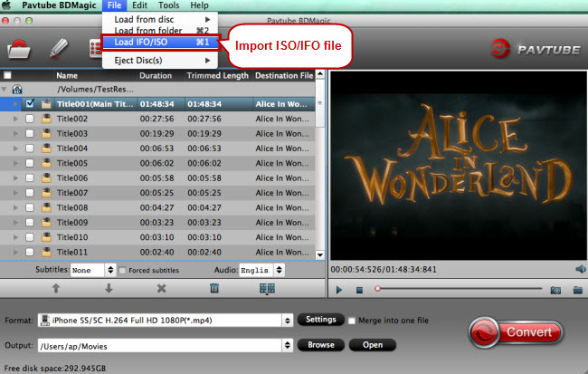Remove selected item with X icon
This screenshot has width=588, height=374.
(x=162, y=288)
